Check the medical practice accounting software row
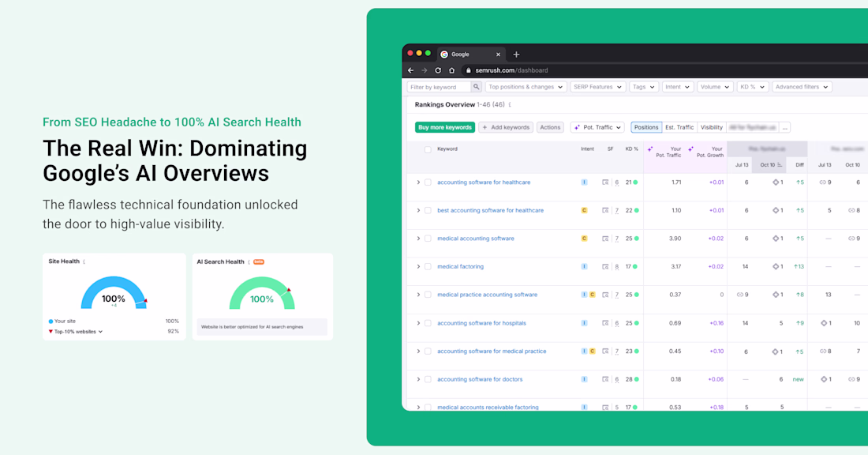Viewport: 868px width, 455px height. (x=428, y=295)
